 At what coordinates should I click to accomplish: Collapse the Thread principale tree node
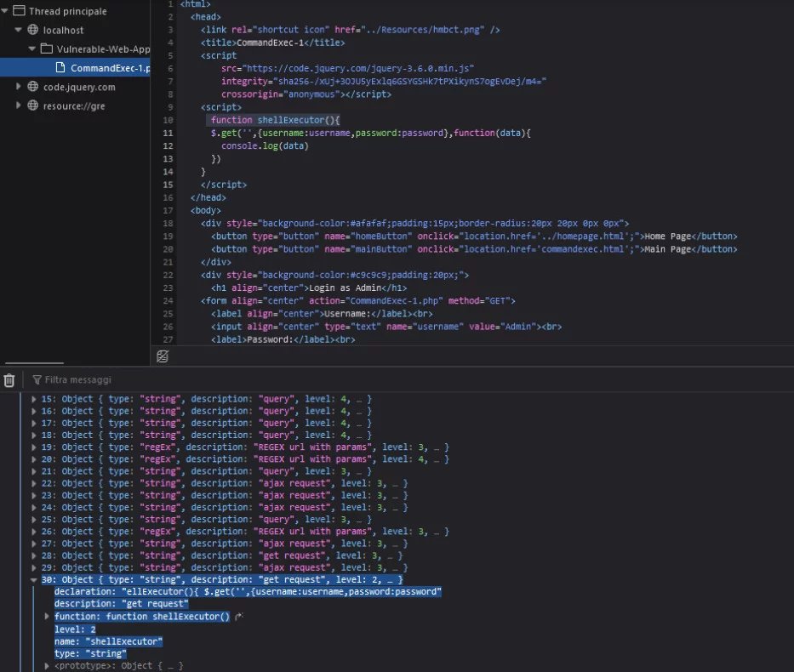coord(5,11)
